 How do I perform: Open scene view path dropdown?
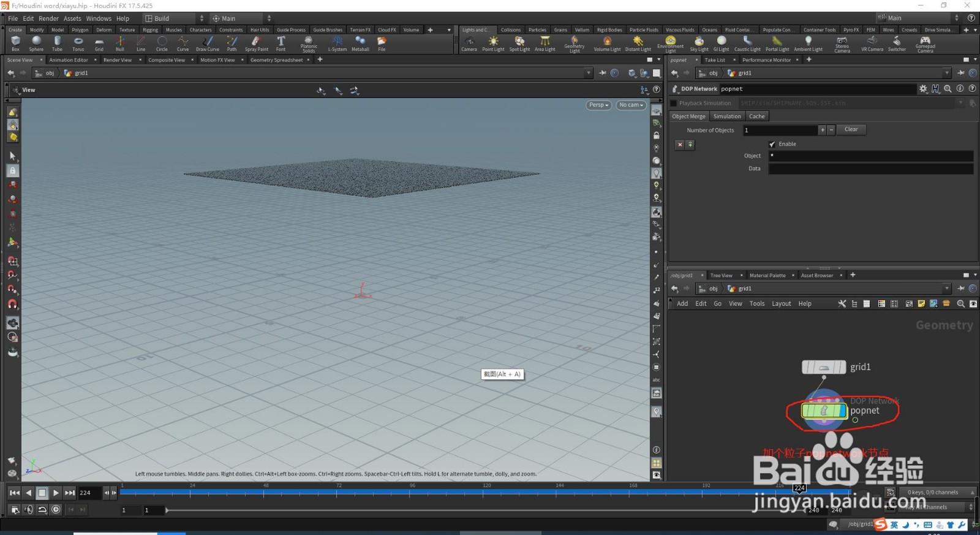(x=589, y=73)
